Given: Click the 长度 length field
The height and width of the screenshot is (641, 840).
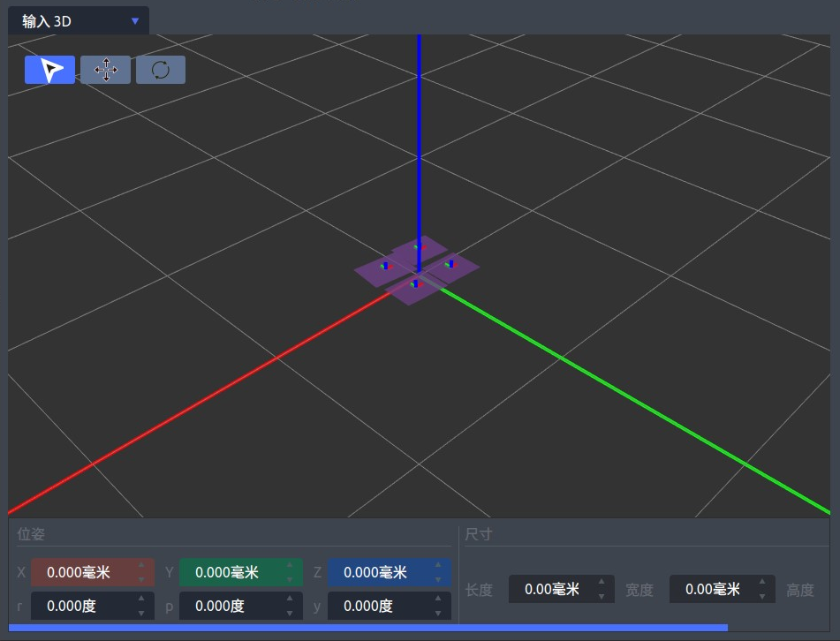Looking at the screenshot, I should point(562,589).
